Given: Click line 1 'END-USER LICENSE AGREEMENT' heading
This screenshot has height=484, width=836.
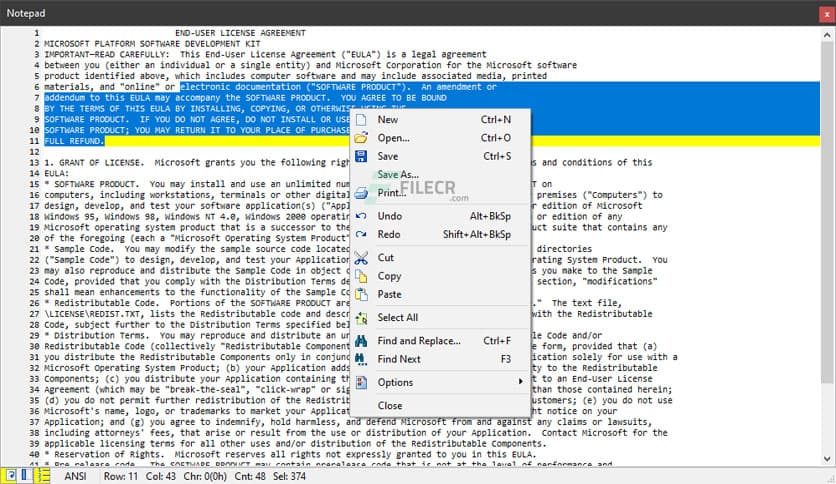Looking at the screenshot, I should click(x=240, y=33).
